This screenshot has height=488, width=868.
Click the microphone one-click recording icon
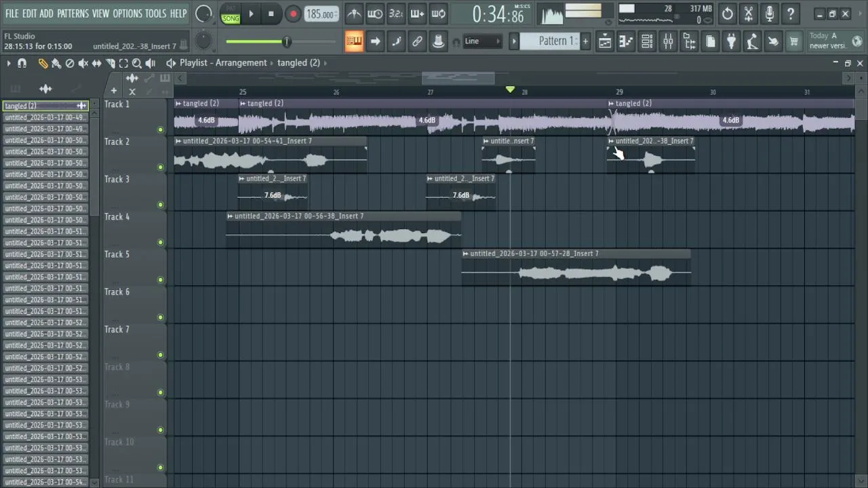(x=770, y=14)
